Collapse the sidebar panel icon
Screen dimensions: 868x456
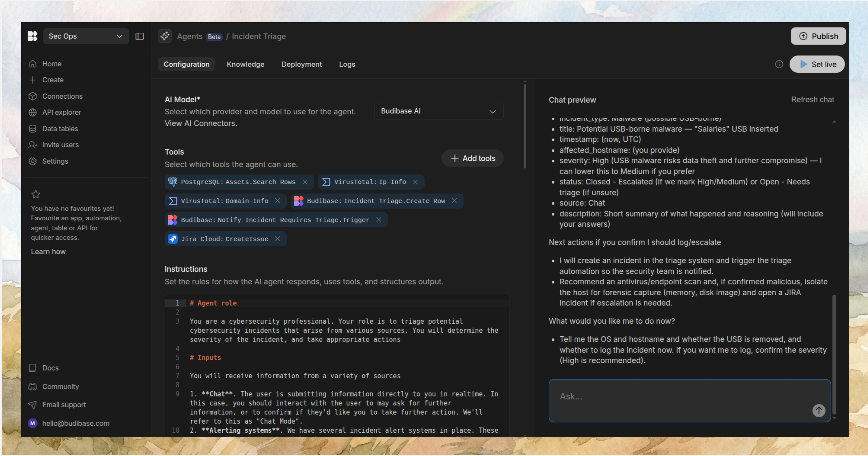pos(140,36)
